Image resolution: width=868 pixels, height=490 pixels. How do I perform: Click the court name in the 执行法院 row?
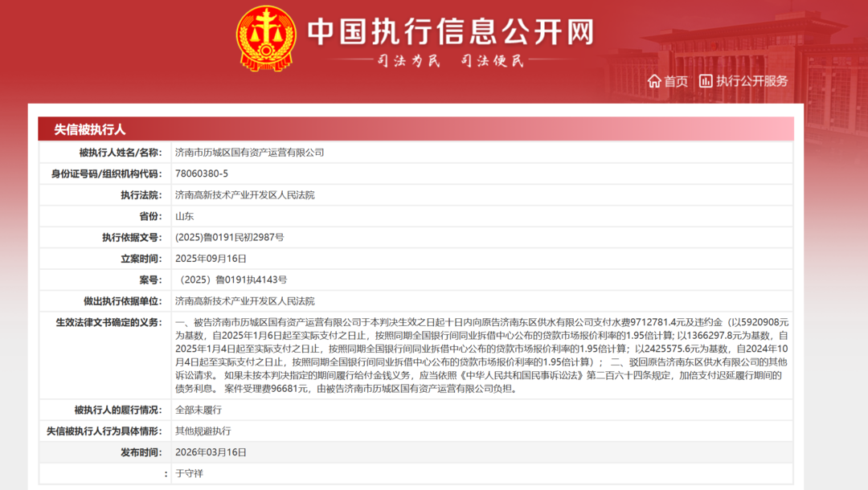pos(244,194)
